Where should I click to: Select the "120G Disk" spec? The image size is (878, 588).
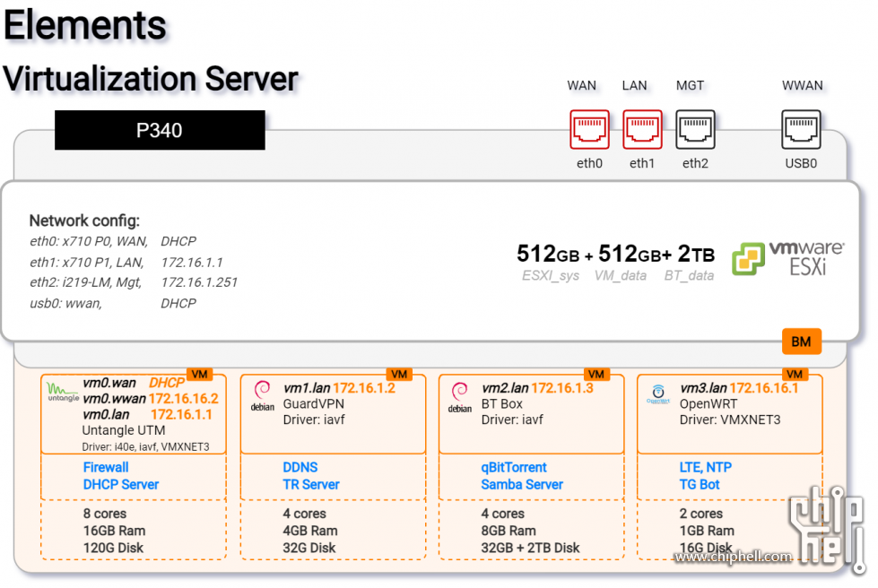click(x=113, y=548)
